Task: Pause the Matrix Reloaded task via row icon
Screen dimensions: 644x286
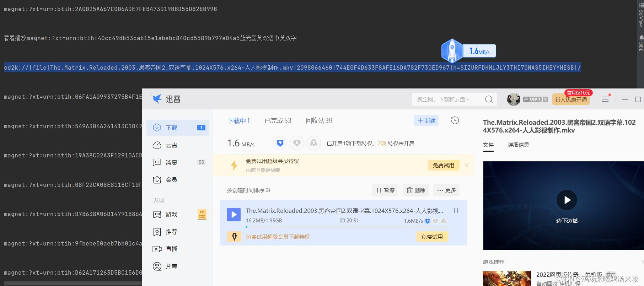Action: pyautogui.click(x=456, y=211)
